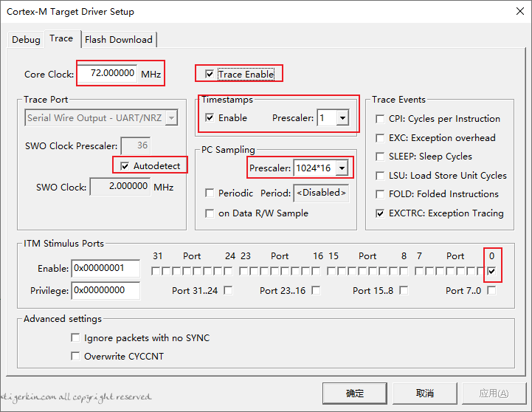Toggle the Trace Enable checkbox
The image size is (532, 412).
pos(210,74)
